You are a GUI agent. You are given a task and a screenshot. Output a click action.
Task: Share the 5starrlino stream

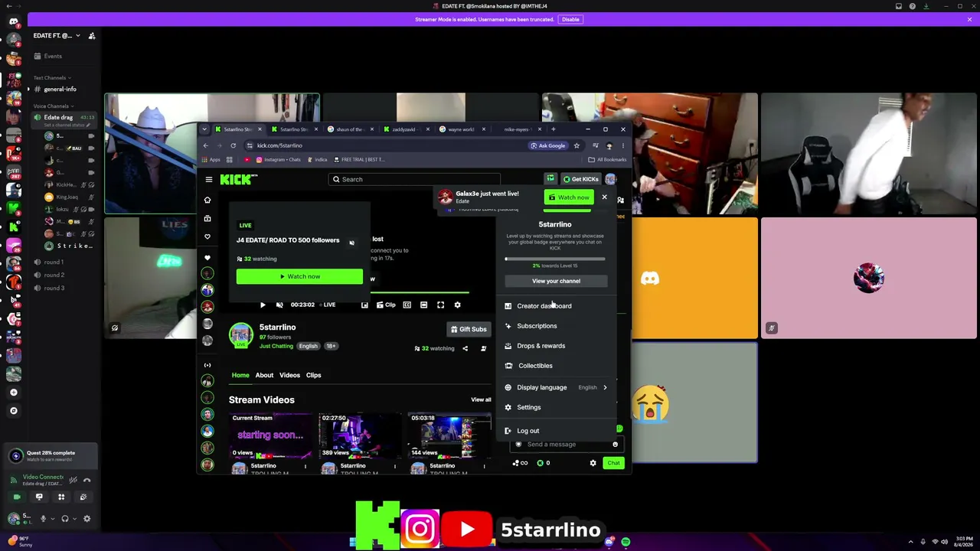(465, 348)
